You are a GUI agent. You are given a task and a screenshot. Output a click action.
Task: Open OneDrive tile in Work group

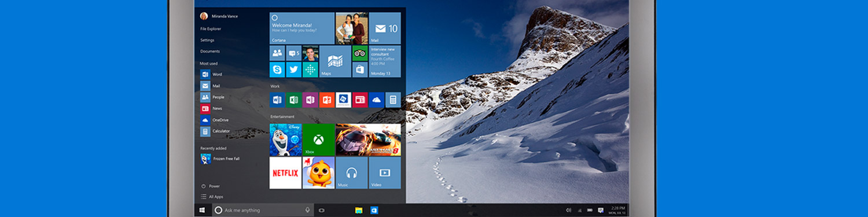377,100
